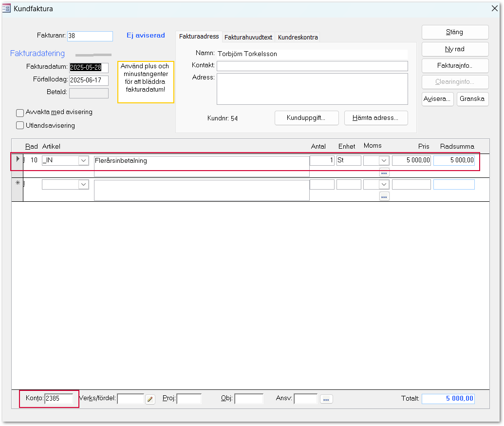Open the Kundreskontra tab
Viewport: 504px width, 426px height.
tap(298, 37)
